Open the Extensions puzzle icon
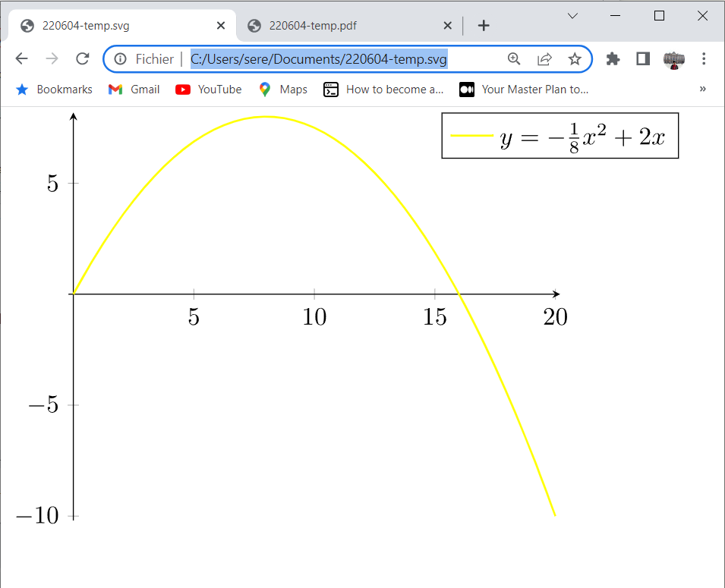Screen dimensions: 725x588 click(613, 59)
